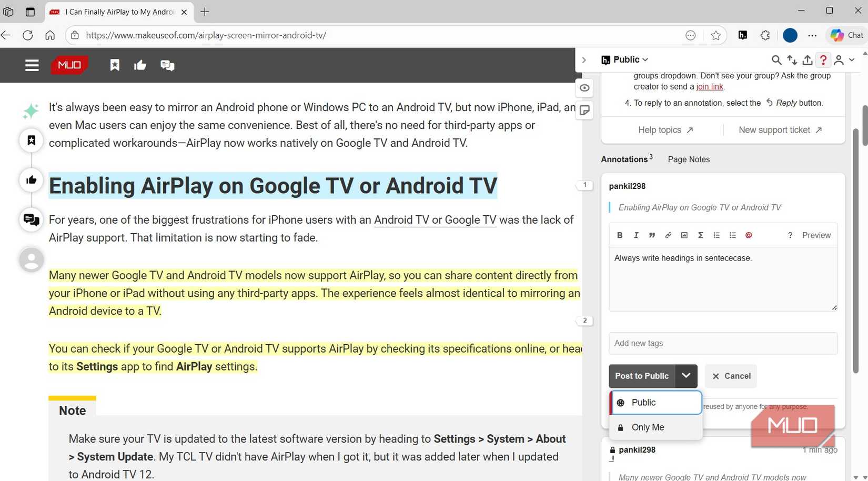Screen dimensions: 868x481
Task: Open the Public group dropdown
Action: pos(624,59)
